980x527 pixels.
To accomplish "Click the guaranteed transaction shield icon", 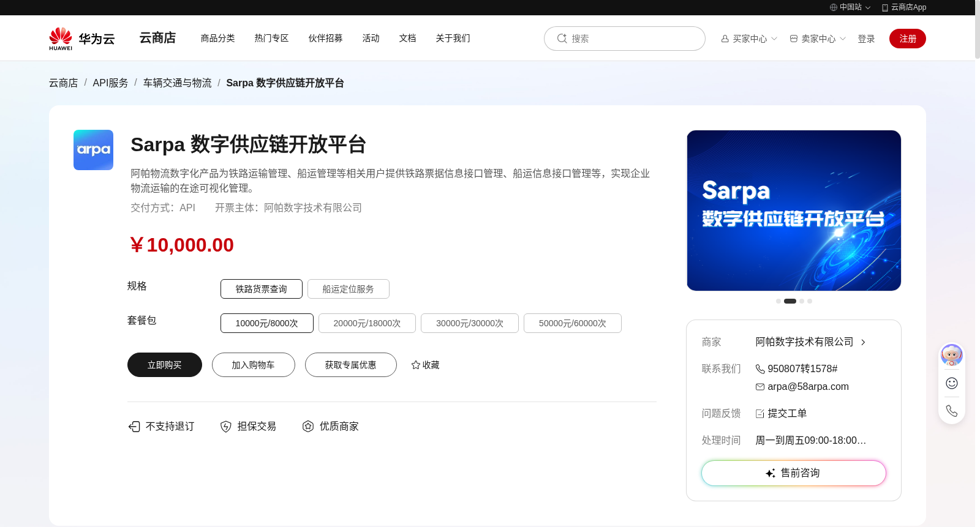I will click(226, 427).
